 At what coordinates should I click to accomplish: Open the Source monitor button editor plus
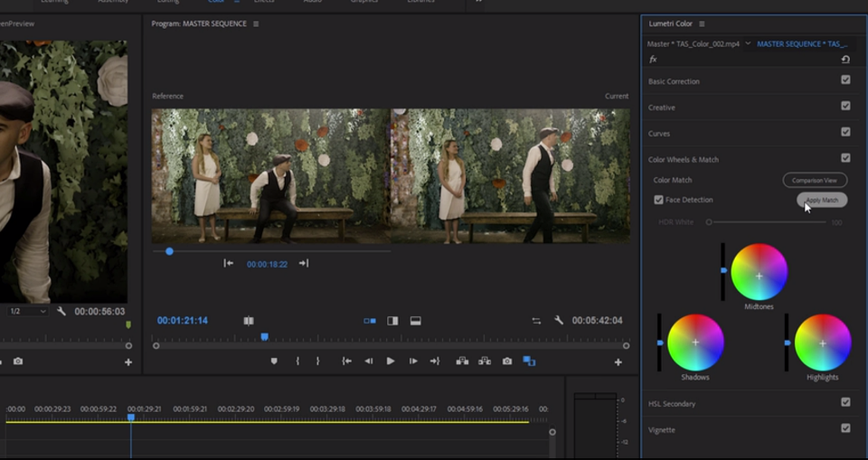128,362
